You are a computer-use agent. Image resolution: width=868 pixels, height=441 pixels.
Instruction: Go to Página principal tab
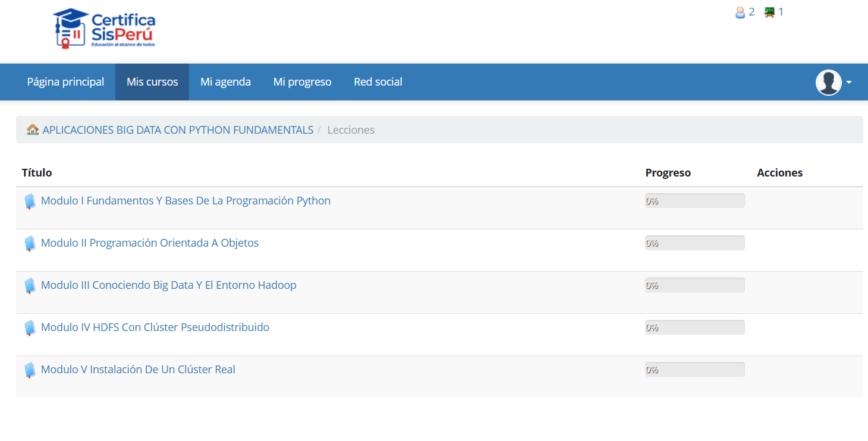coord(65,82)
